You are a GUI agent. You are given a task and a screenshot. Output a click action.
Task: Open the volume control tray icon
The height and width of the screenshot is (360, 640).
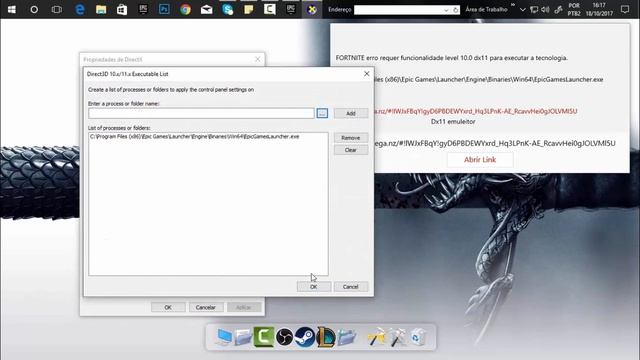[x=545, y=9]
